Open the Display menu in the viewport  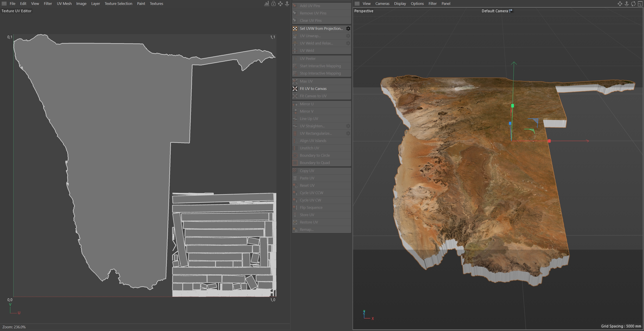click(400, 4)
